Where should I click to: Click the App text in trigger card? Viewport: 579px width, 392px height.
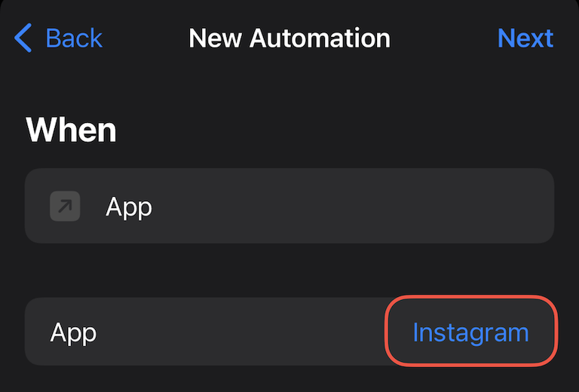click(129, 207)
